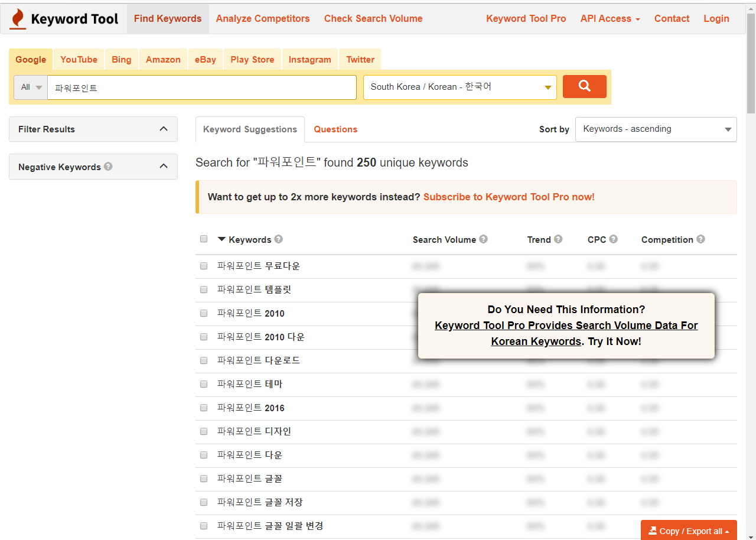Switch to the Instagram tab
Image resolution: width=756 pixels, height=540 pixels.
click(310, 60)
